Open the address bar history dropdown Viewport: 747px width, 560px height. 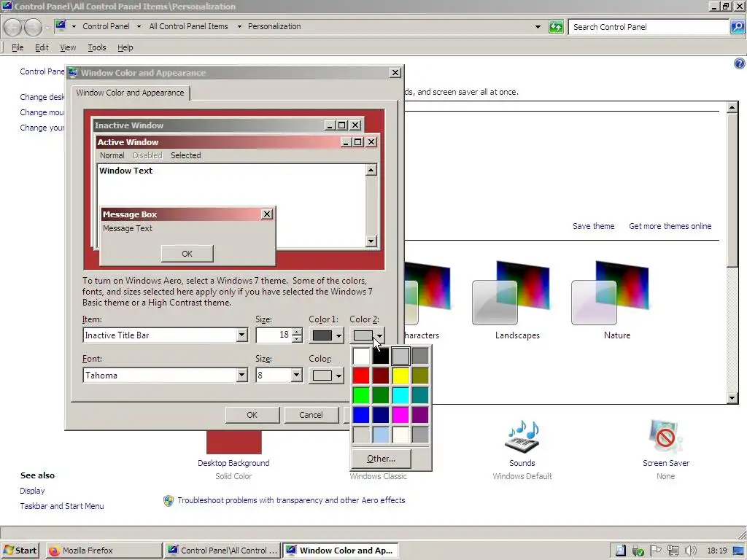[538, 27]
